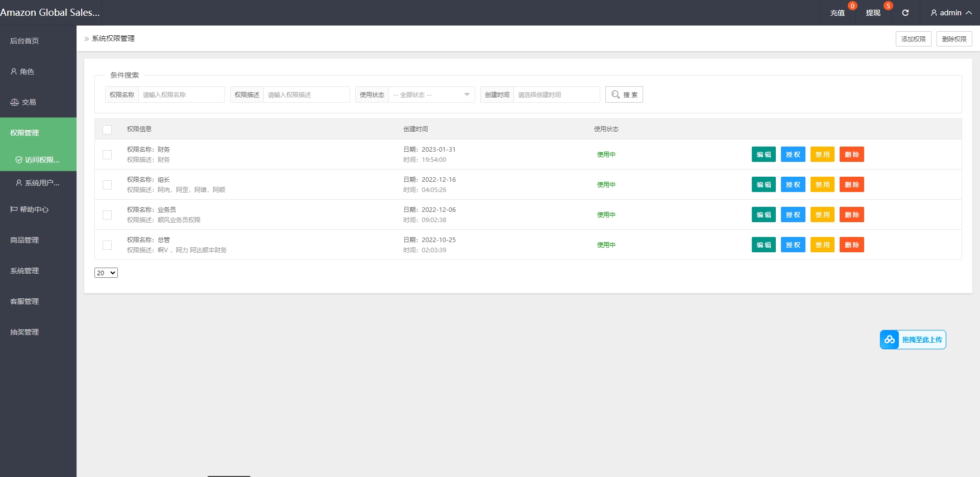980x477 pixels.
Task: Click the 权限名称 input field
Action: point(181,94)
